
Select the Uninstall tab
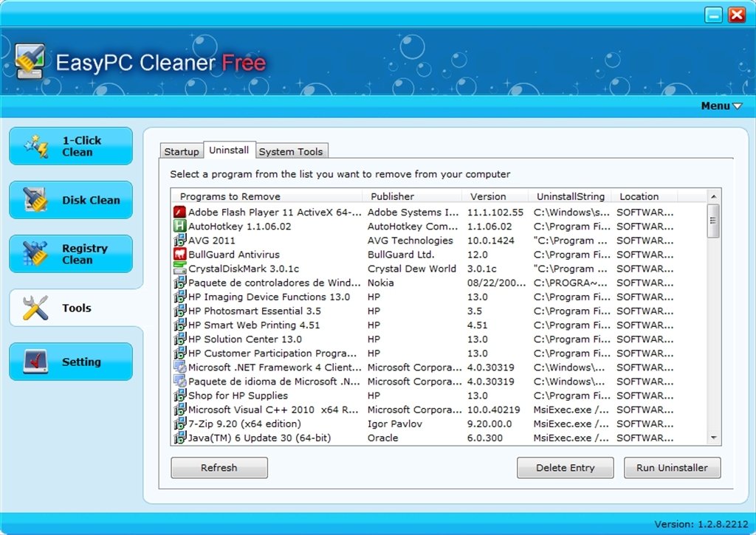point(229,150)
